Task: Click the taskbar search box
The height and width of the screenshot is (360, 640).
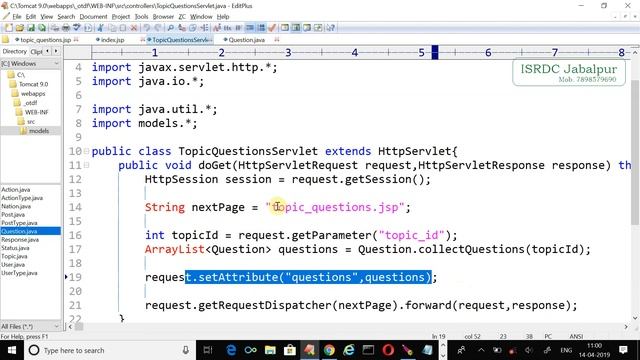Action: 110,350
